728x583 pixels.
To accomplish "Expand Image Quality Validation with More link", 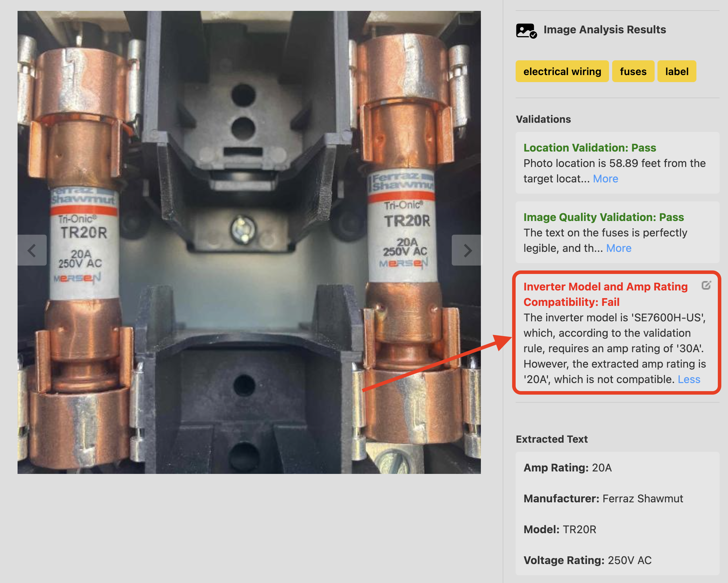I will [x=618, y=248].
